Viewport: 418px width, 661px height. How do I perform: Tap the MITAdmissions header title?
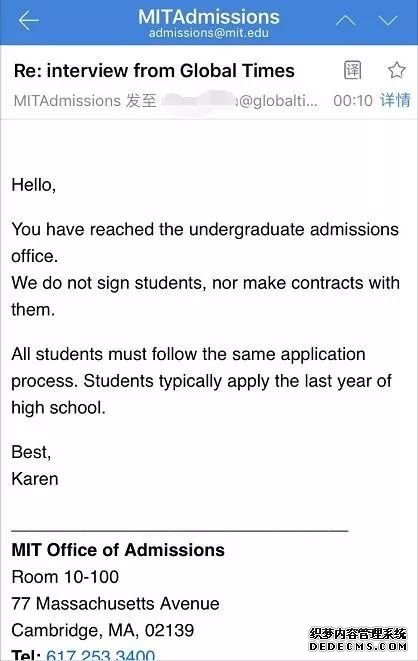coord(209,17)
